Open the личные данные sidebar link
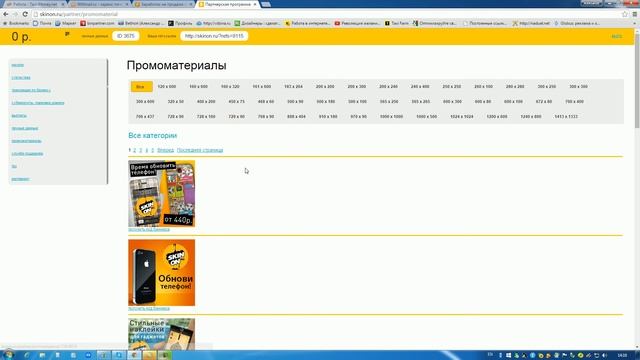This screenshot has width=640, height=360. 25,128
